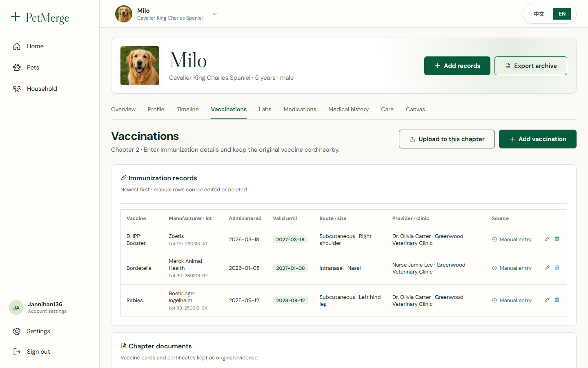Viewport: 588px width, 368px height.
Task: Open the Medical history tab
Action: 348,109
